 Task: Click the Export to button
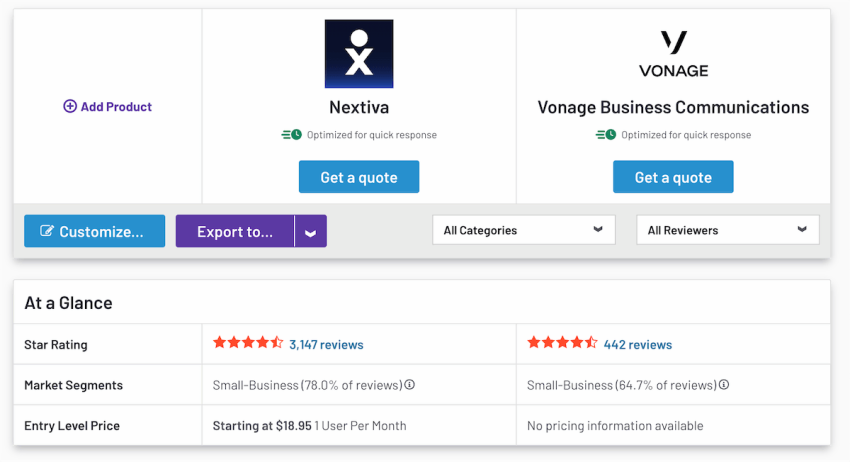click(x=235, y=231)
